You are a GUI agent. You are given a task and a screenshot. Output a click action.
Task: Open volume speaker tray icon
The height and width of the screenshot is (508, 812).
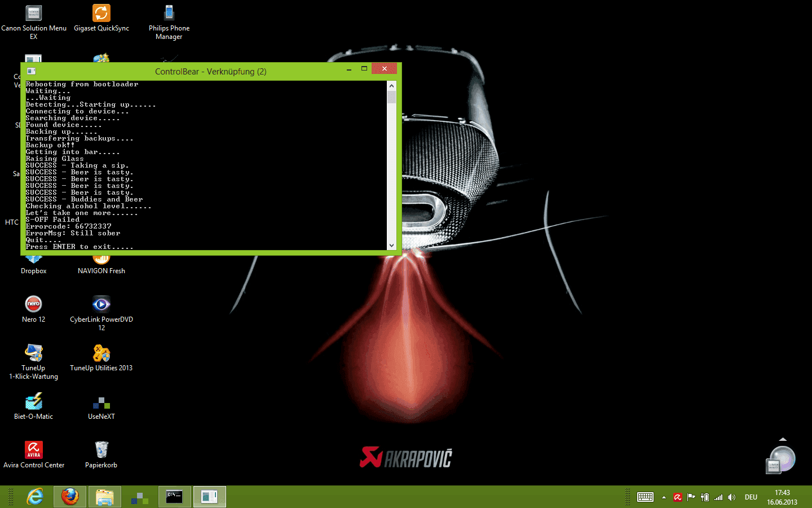732,497
